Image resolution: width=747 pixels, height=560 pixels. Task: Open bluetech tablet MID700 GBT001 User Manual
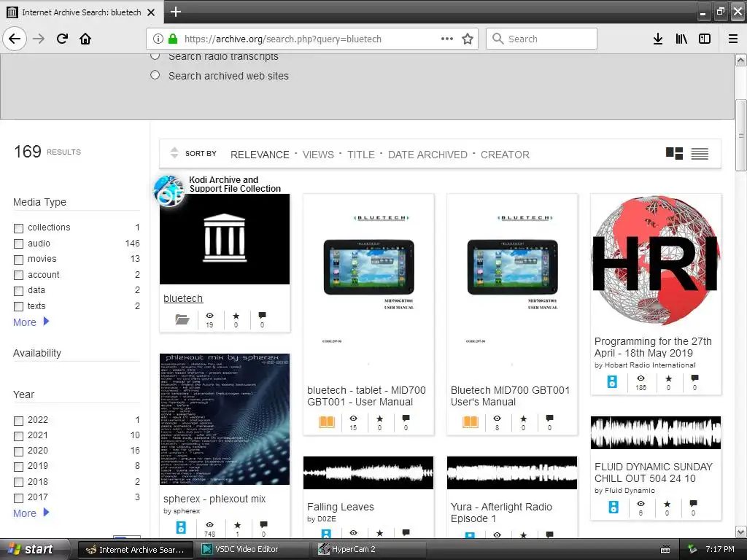coord(366,396)
